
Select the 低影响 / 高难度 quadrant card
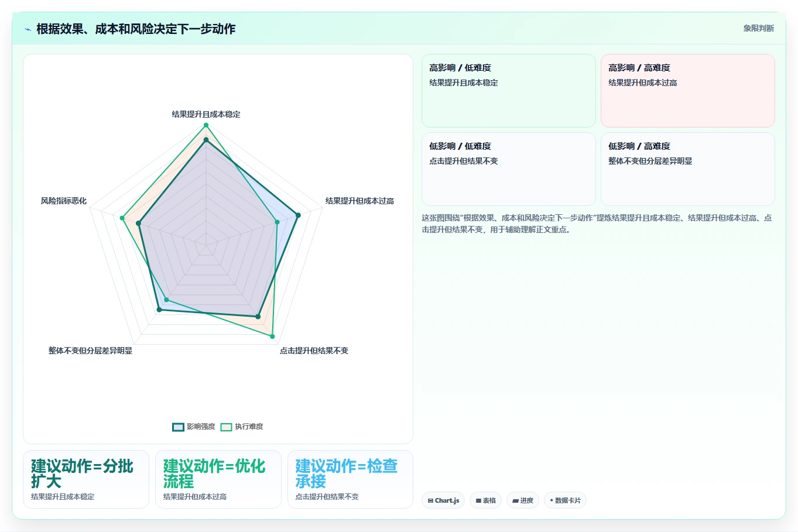pyautogui.click(x=688, y=169)
